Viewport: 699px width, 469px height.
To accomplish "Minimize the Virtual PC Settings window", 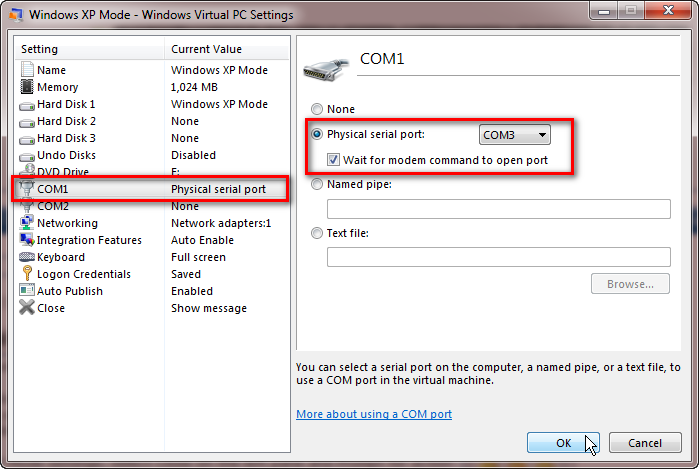I will (x=604, y=10).
